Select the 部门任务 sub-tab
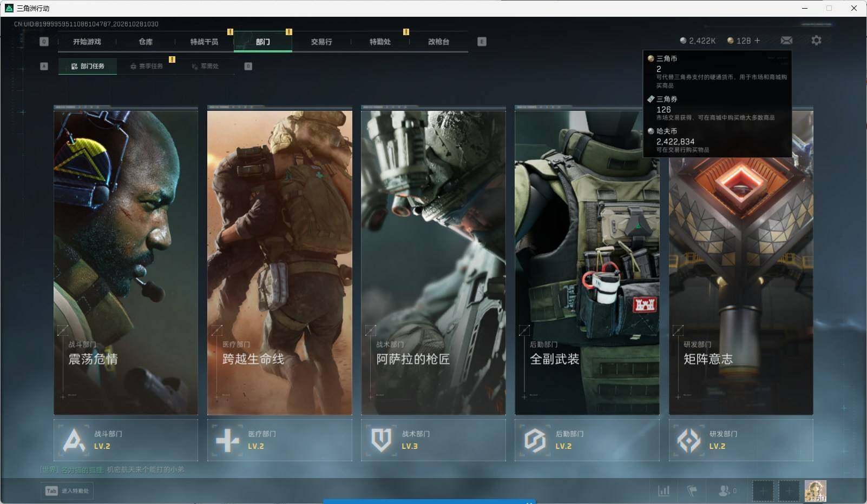 [x=88, y=66]
